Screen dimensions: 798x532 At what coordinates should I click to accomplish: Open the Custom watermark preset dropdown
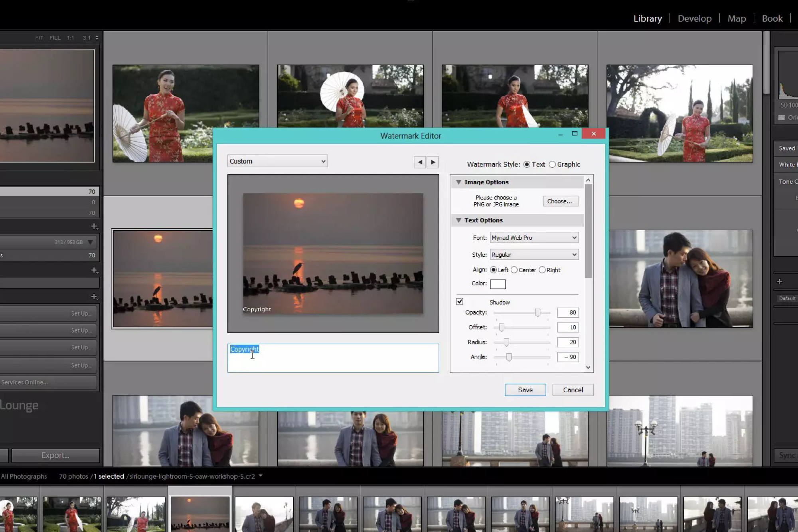pos(277,161)
